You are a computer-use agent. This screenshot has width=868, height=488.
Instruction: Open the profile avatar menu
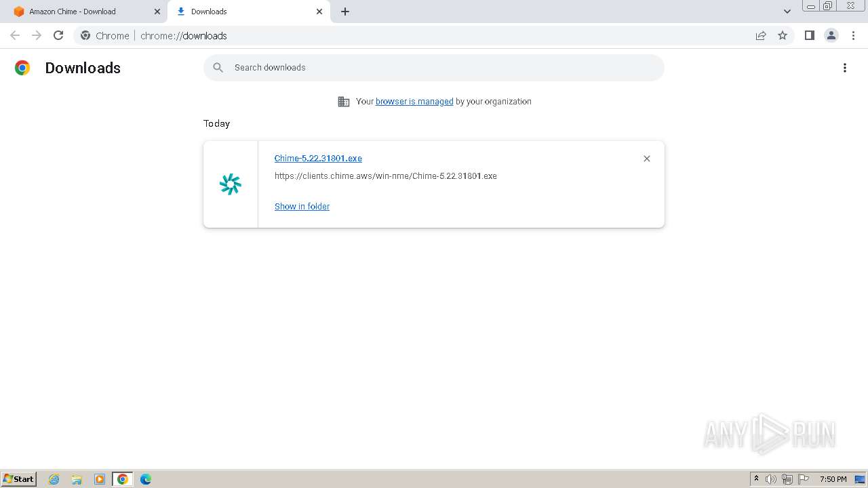[x=831, y=35]
